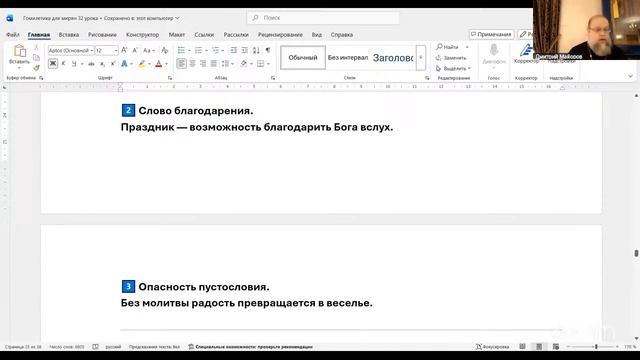The image size is (640, 360).
Task: Center the paragraph text
Action: point(192,64)
